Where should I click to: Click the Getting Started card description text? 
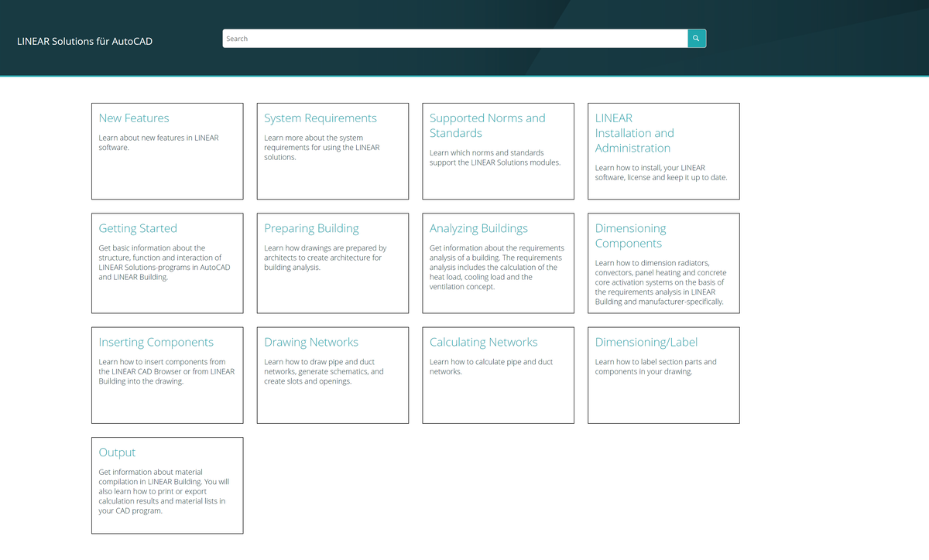click(164, 262)
